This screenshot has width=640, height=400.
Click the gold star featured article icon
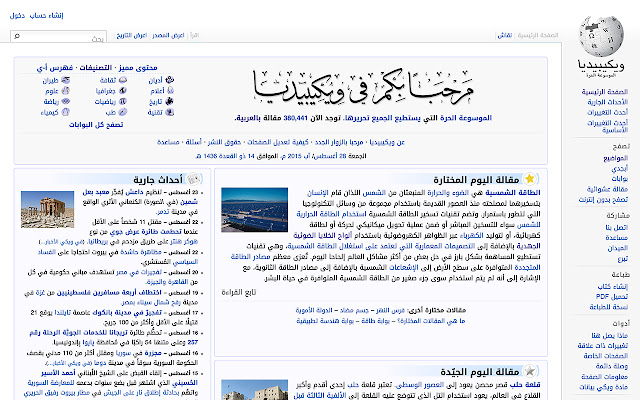tap(529, 179)
